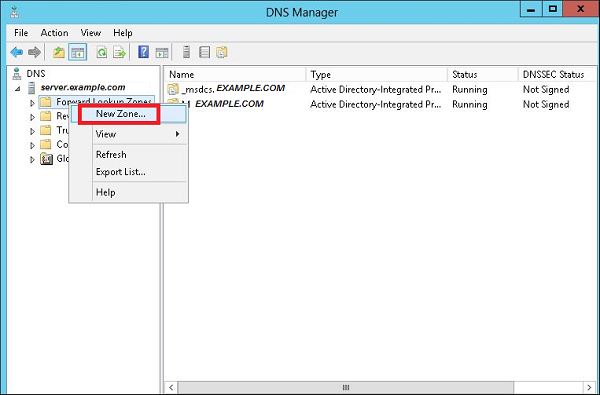This screenshot has height=395, width=600.
Task: Toggle Show/Hide Console Tree toolbar button
Action: tap(78, 52)
